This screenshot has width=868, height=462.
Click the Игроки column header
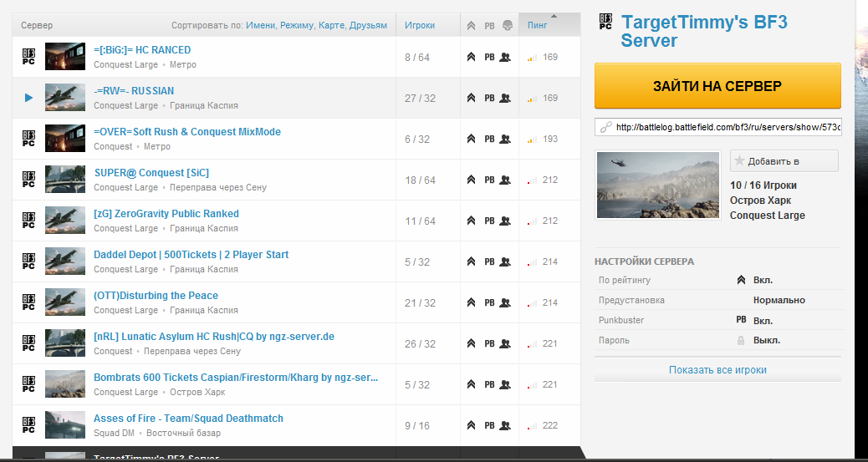coord(420,25)
